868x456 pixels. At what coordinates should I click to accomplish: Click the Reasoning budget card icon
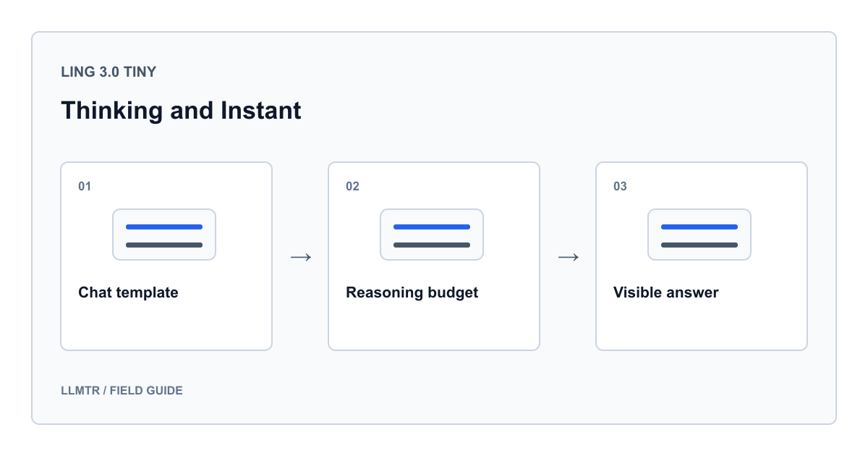[x=432, y=235]
